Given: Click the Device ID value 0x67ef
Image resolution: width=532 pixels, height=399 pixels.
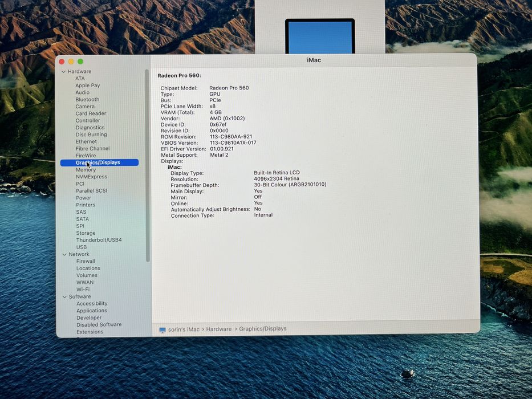Looking at the screenshot, I should click(218, 124).
